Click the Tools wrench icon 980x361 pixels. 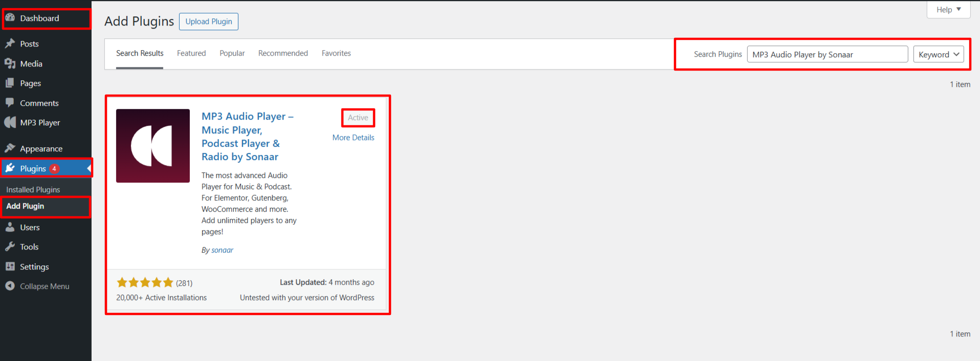pos(10,246)
